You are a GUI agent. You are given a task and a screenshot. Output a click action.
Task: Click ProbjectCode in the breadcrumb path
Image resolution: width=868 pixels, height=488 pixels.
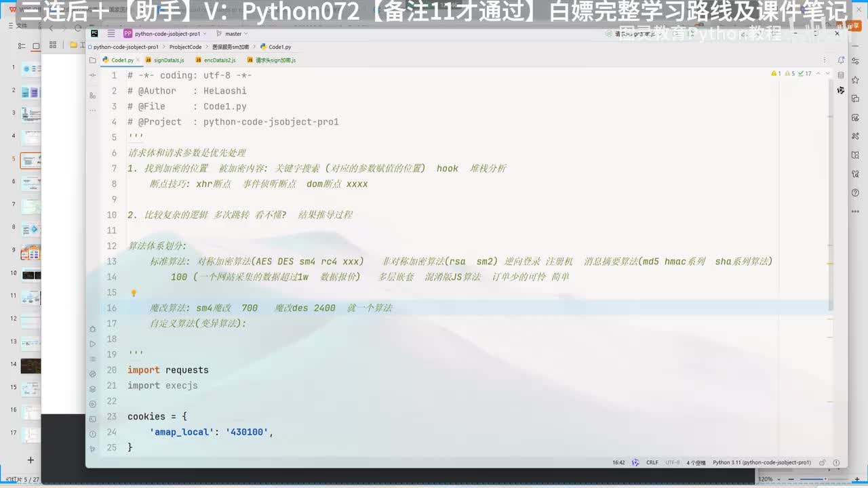coord(186,47)
